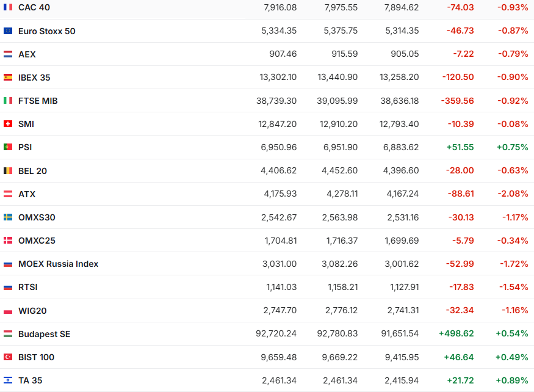Click the Israel flag icon beside TA 35
Screen dimensions: 534x392
click(x=8, y=380)
